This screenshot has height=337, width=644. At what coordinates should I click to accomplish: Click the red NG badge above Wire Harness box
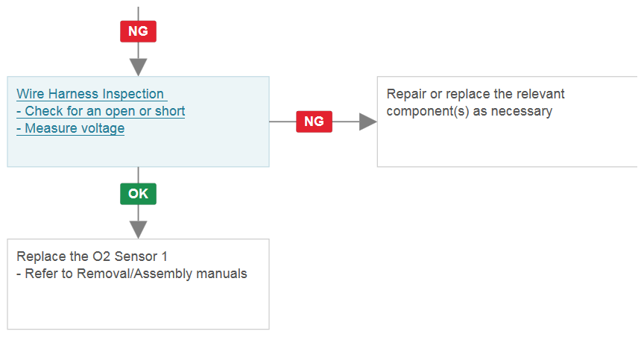(138, 31)
